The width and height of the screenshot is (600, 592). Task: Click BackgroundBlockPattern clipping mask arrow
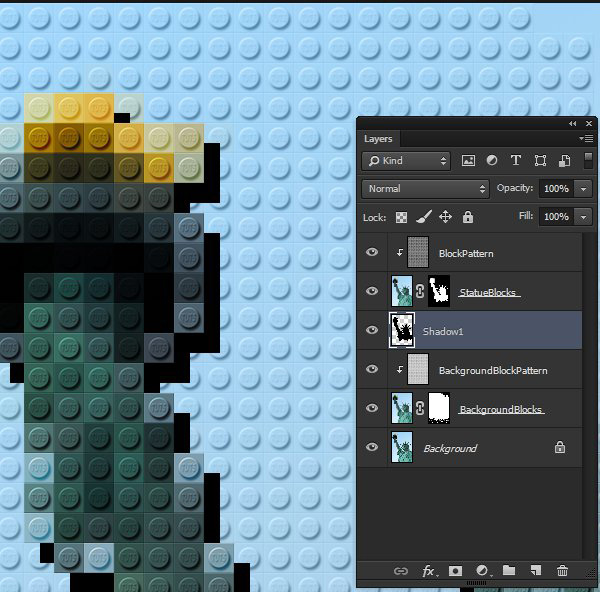pos(399,369)
